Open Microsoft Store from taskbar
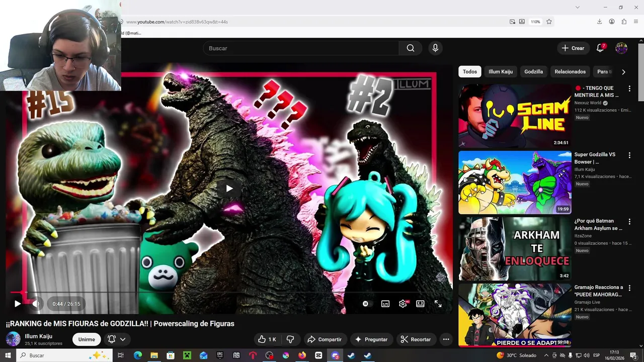The image size is (644, 362). [x=171, y=355]
